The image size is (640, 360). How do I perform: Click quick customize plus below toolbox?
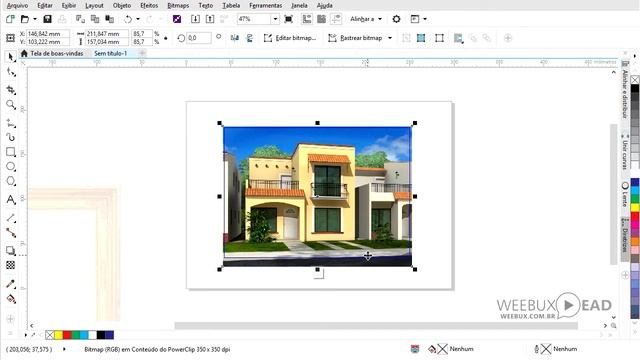(x=11, y=319)
